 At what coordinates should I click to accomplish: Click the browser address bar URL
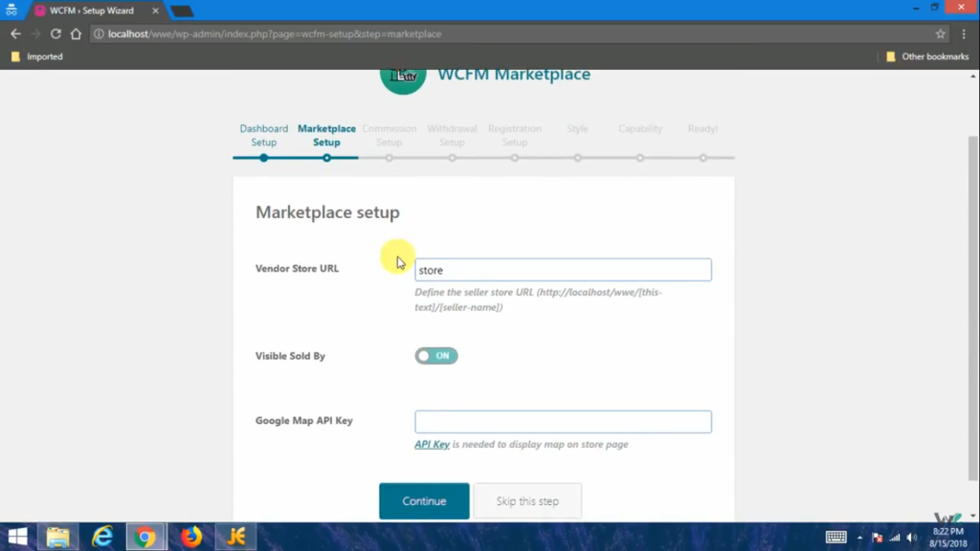pos(275,33)
